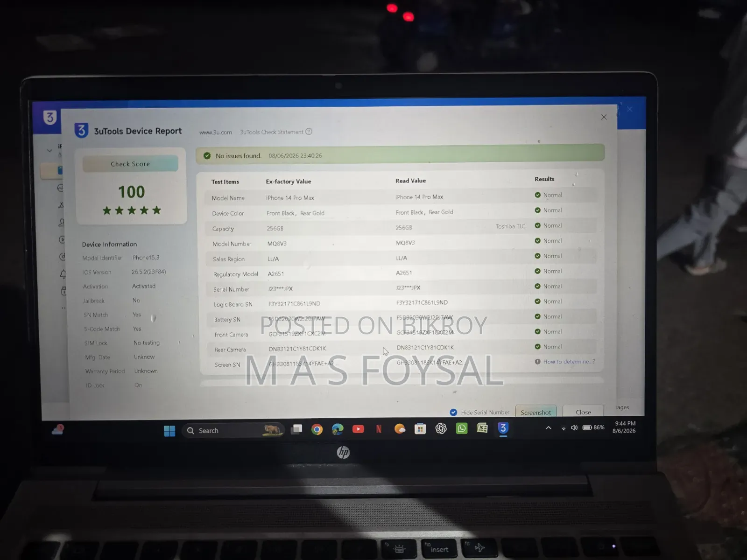The height and width of the screenshot is (560, 747).
Task: Select the Front Camera row label
Action: (x=231, y=335)
